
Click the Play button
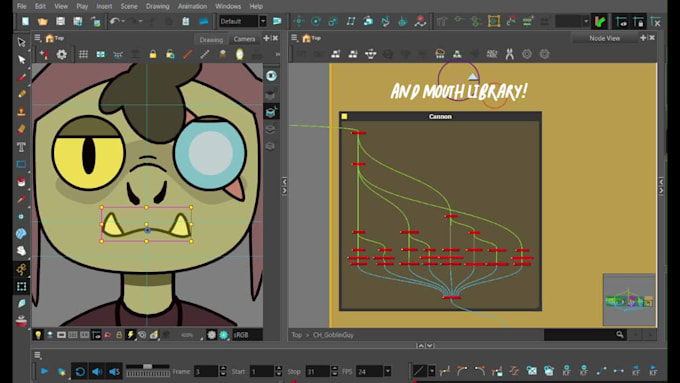(x=44, y=371)
